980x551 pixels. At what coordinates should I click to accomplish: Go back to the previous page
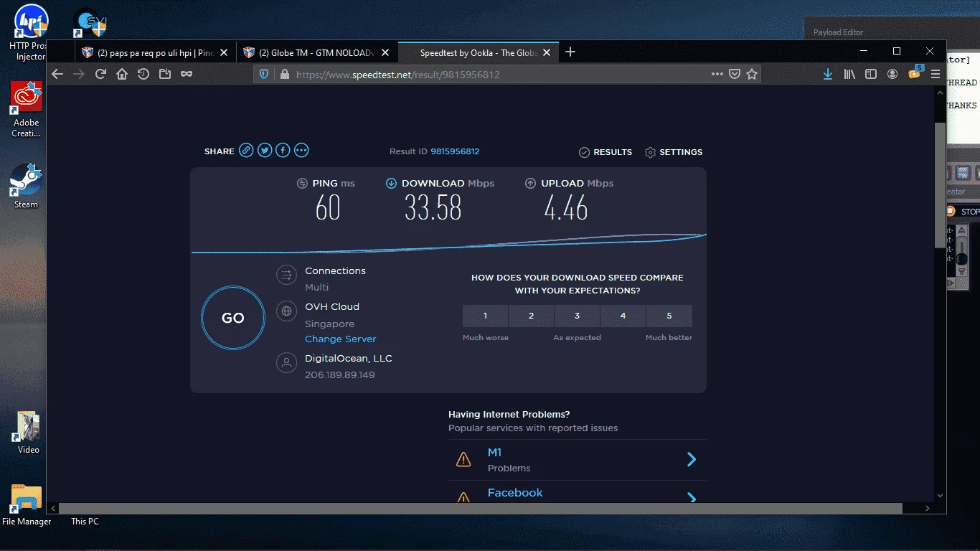pyautogui.click(x=57, y=74)
